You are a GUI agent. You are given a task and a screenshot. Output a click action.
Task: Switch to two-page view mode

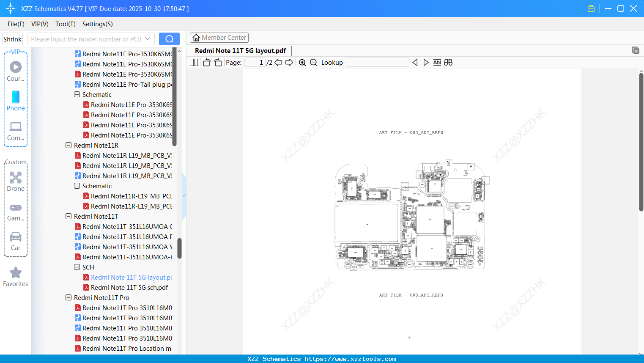[x=194, y=62]
